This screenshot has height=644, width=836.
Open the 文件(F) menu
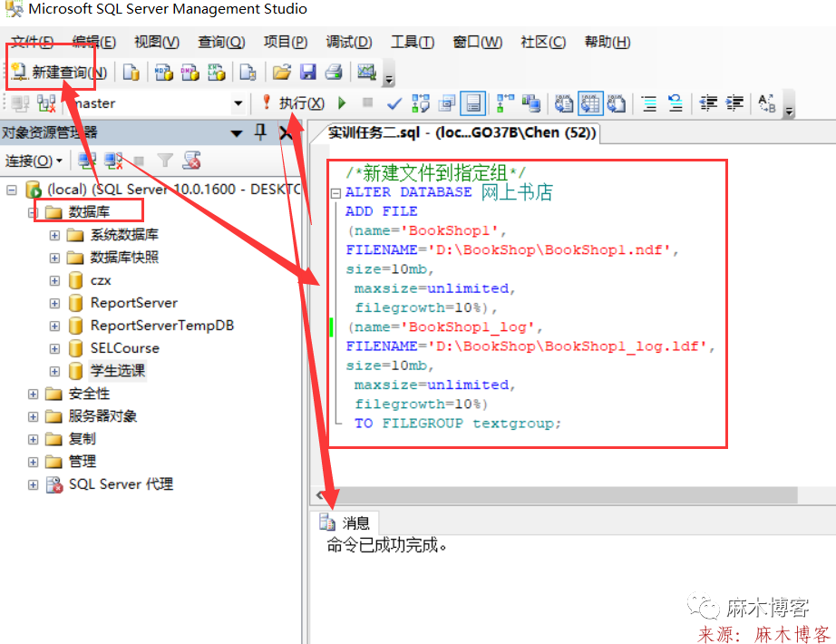(x=33, y=42)
